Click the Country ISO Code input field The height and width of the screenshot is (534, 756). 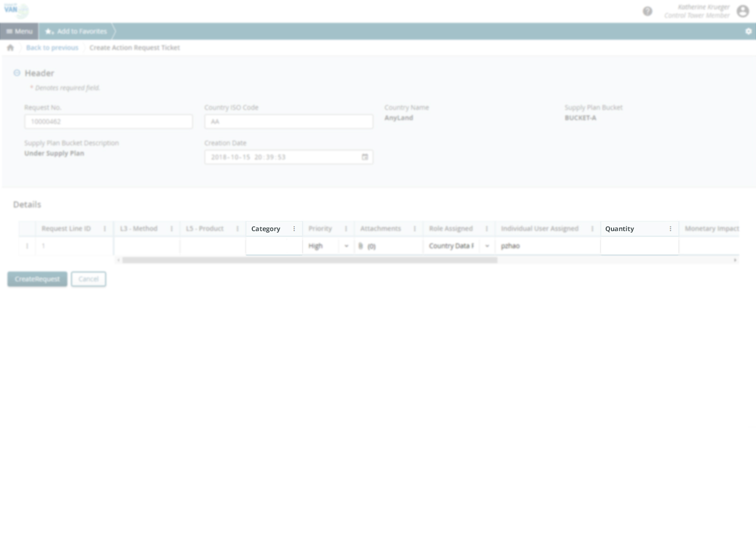click(288, 121)
